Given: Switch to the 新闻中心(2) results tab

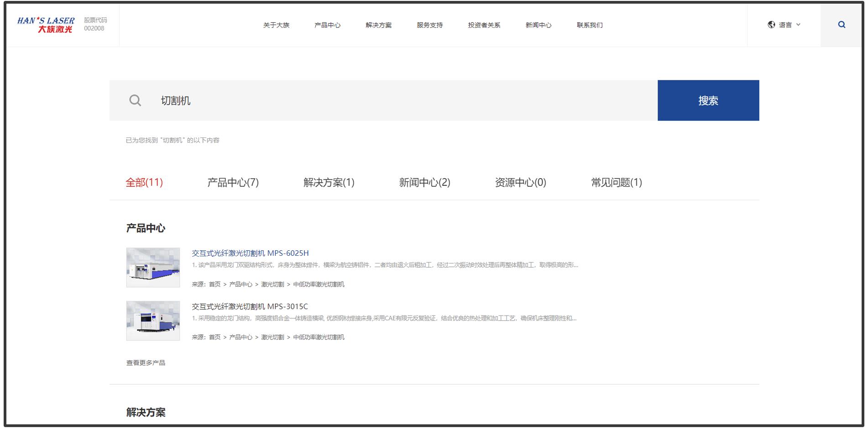Looking at the screenshot, I should (424, 182).
